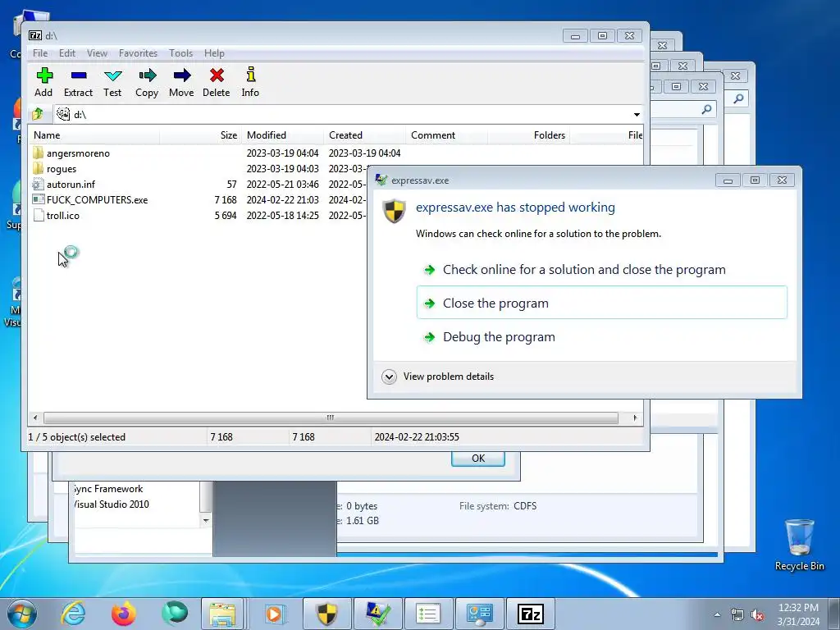Open the Favorites menu
840x630 pixels.
(x=138, y=53)
